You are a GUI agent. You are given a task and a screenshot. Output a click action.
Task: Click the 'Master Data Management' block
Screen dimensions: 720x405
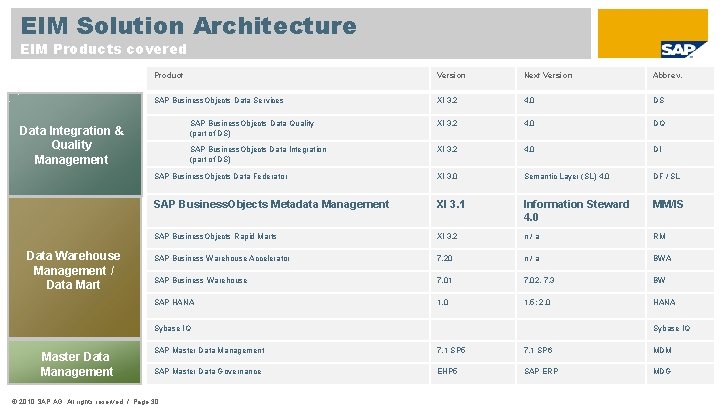tap(75, 362)
